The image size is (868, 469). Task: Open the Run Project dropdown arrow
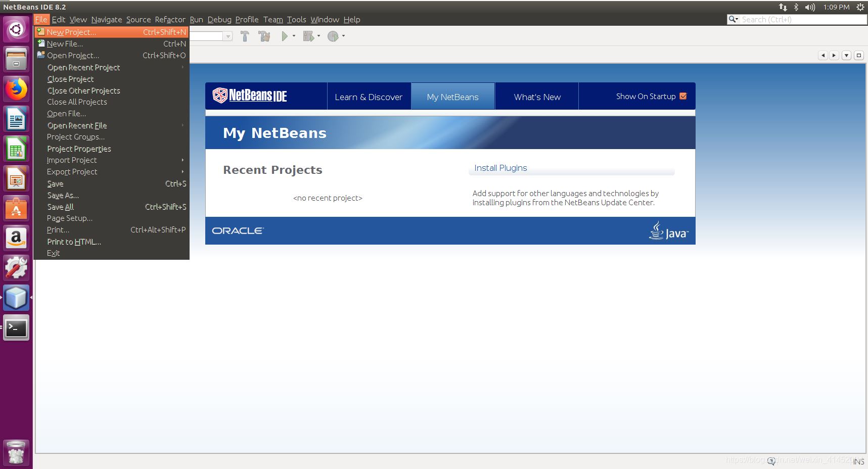[294, 36]
